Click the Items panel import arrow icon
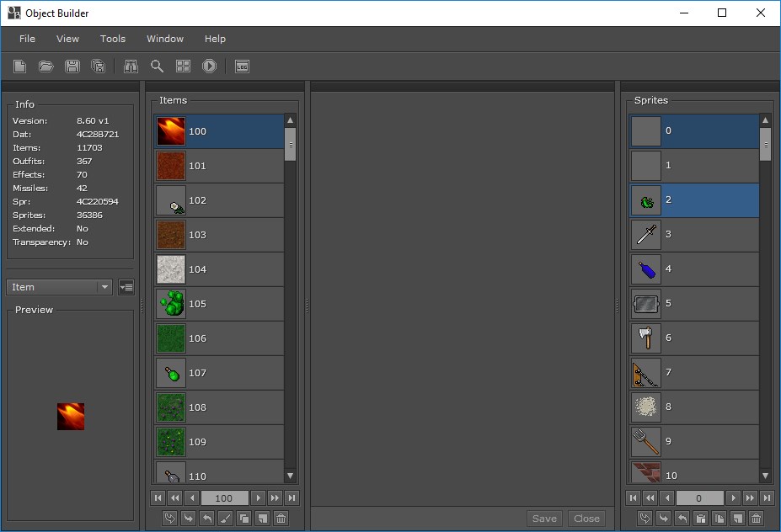 [188, 519]
